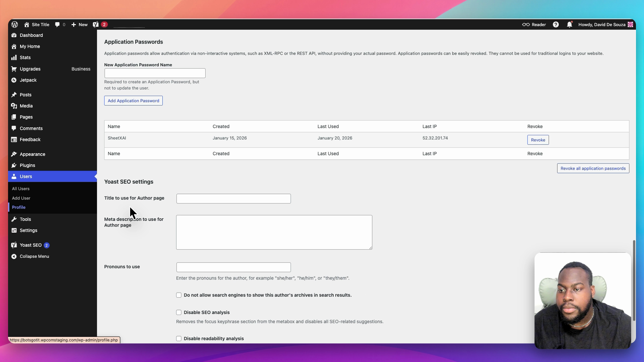Open the Reader glasses icon
644x362 pixels.
526,24
